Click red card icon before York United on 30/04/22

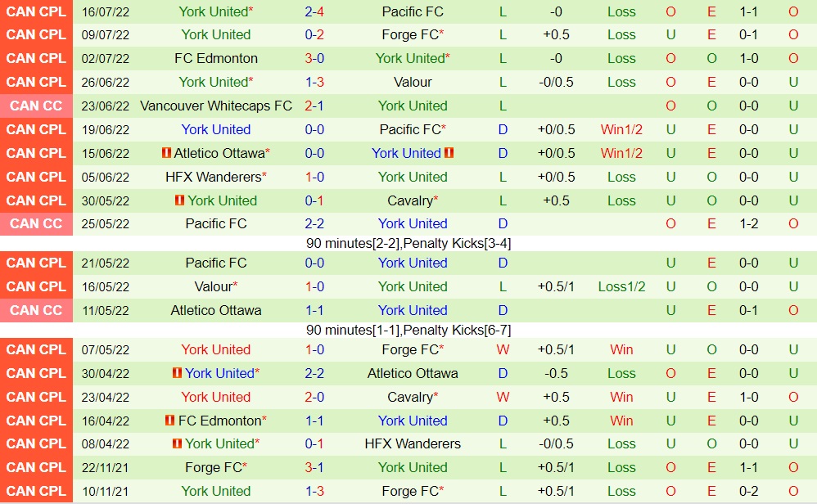177,373
